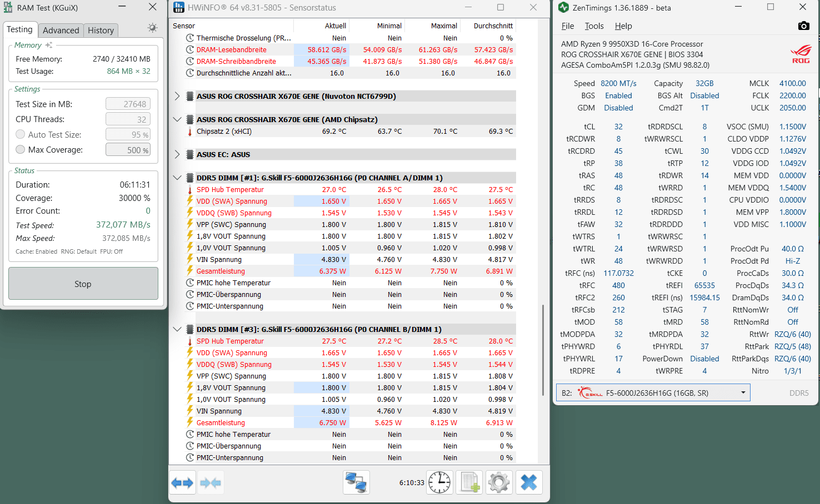The width and height of the screenshot is (820, 504).
Task: Click the Test Size in MB field
Action: point(128,104)
